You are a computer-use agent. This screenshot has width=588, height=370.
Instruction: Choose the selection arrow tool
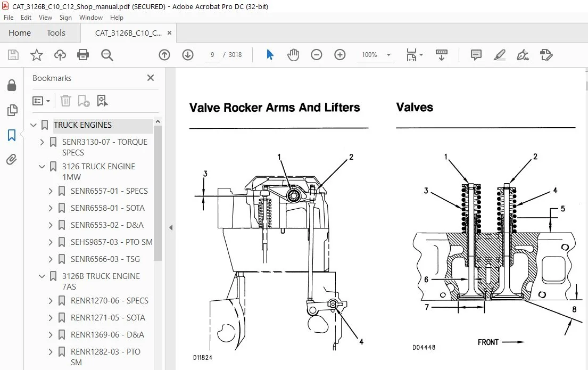tap(270, 55)
